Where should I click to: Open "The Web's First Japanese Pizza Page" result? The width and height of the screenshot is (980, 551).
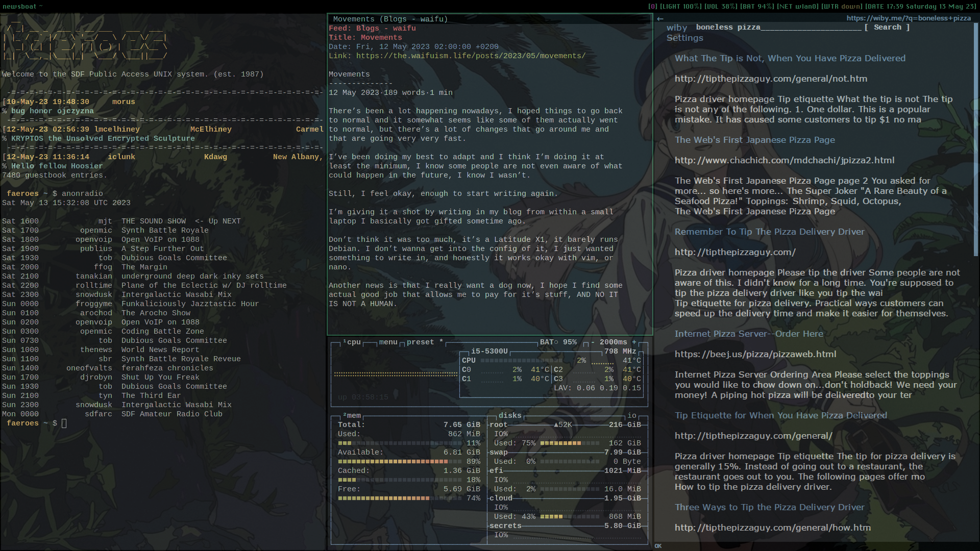754,140
